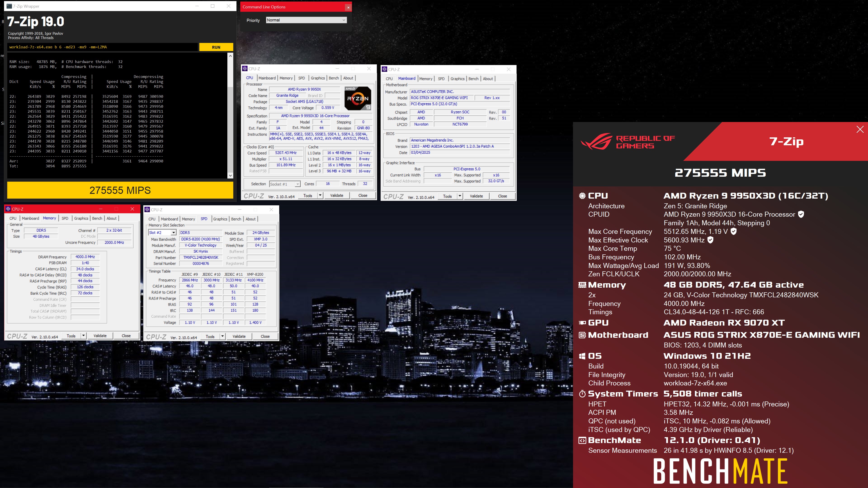Viewport: 868px width, 488px height.
Task: Expand Tools arrow in CPU-Z Mainboard window
Action: [460, 196]
